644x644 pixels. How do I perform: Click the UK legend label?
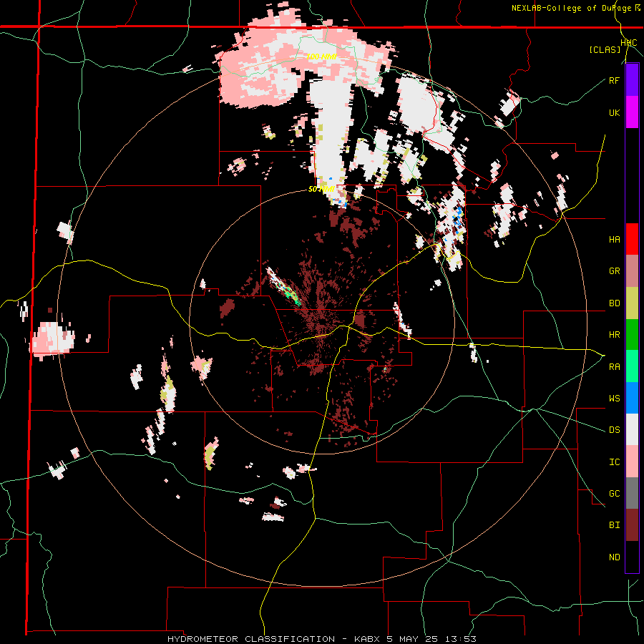pos(614,112)
